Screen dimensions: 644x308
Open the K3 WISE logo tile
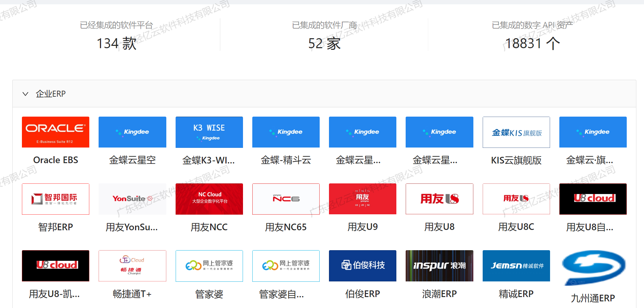(x=209, y=132)
